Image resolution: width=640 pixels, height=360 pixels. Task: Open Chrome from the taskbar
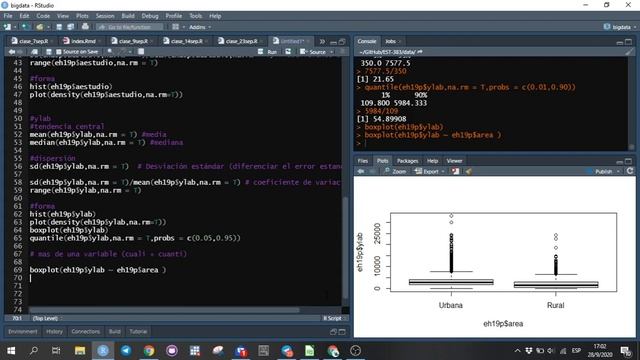point(149,350)
